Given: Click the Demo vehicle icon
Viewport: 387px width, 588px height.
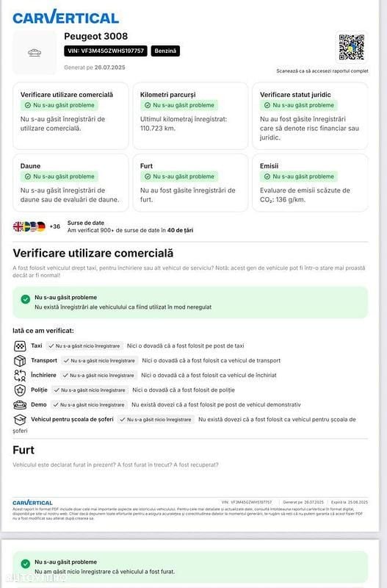Looking at the screenshot, I should click(x=20, y=405).
